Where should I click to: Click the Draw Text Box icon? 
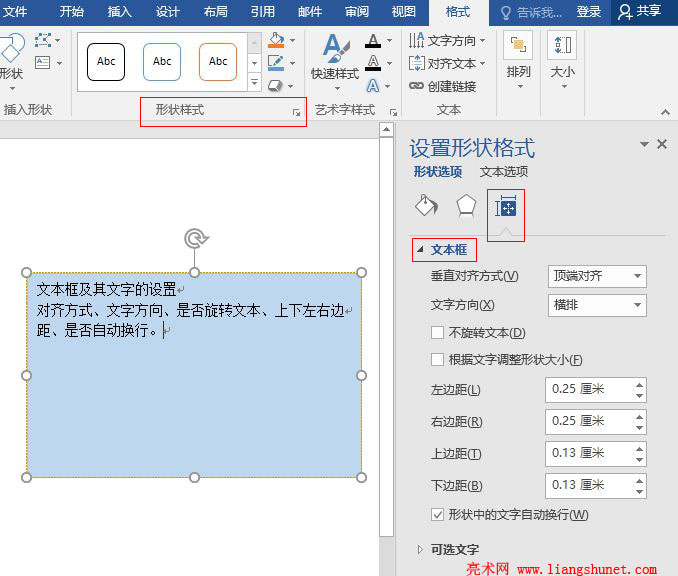43,63
